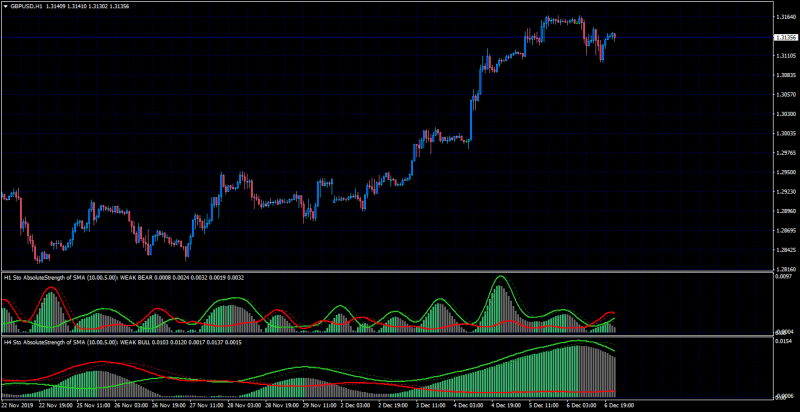This screenshot has height=412, width=800.
Task: Click time axis label 22 Nov 19:00
Action: (55, 405)
